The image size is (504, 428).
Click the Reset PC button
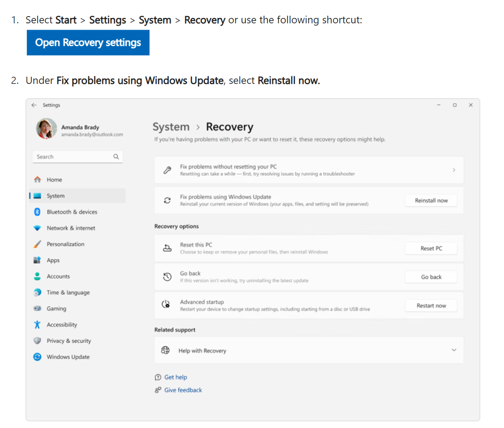click(431, 249)
